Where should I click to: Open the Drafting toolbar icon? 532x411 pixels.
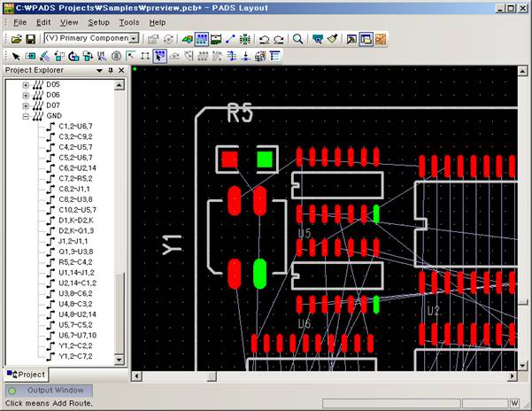coord(187,39)
